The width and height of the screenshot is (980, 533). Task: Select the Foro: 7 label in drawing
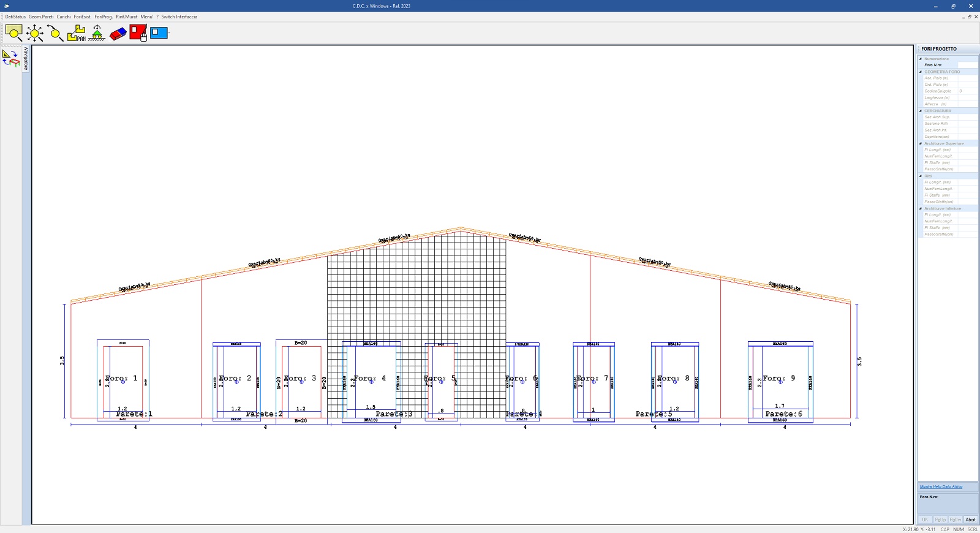point(592,379)
